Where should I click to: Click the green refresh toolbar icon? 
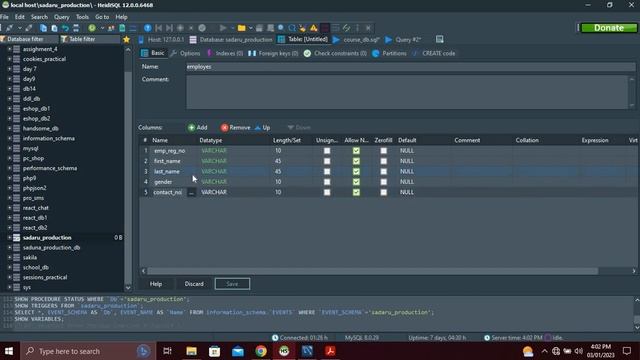(92, 28)
